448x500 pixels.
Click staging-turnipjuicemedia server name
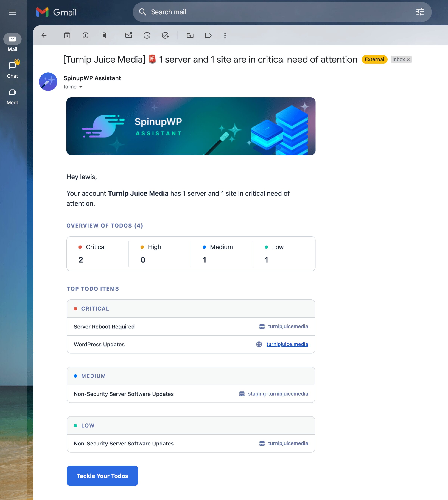coord(278,394)
